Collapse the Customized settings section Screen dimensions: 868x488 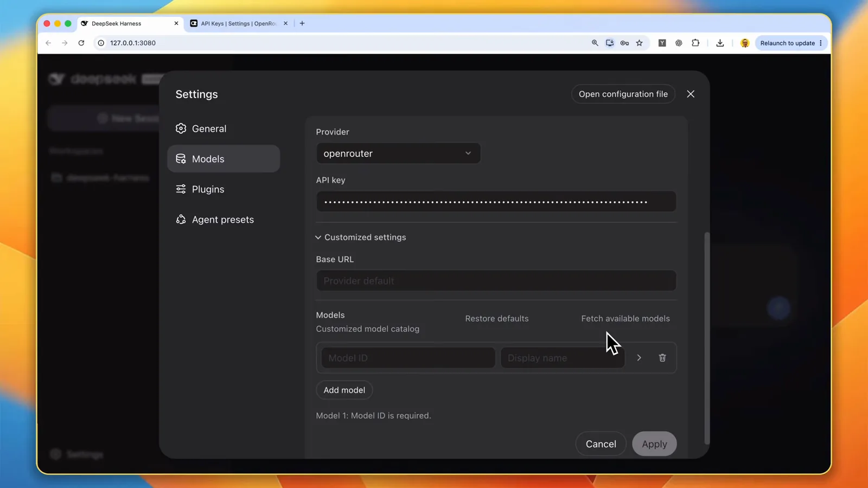361,237
